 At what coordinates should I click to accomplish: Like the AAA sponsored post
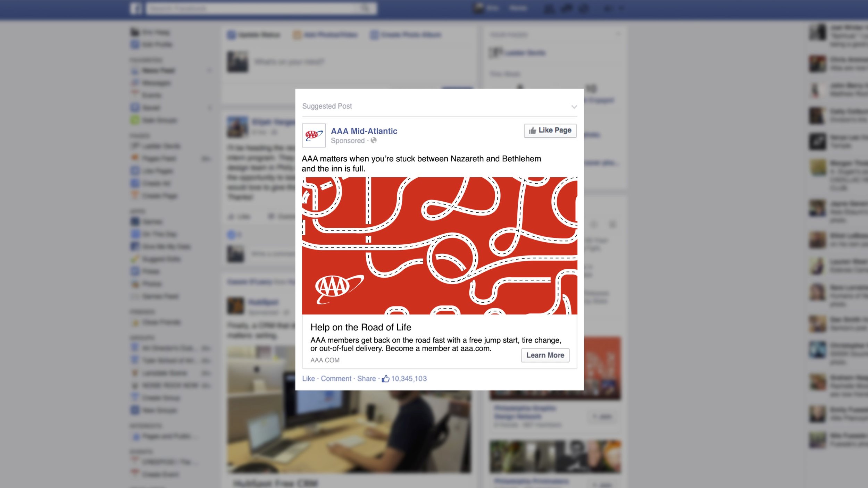tap(308, 378)
